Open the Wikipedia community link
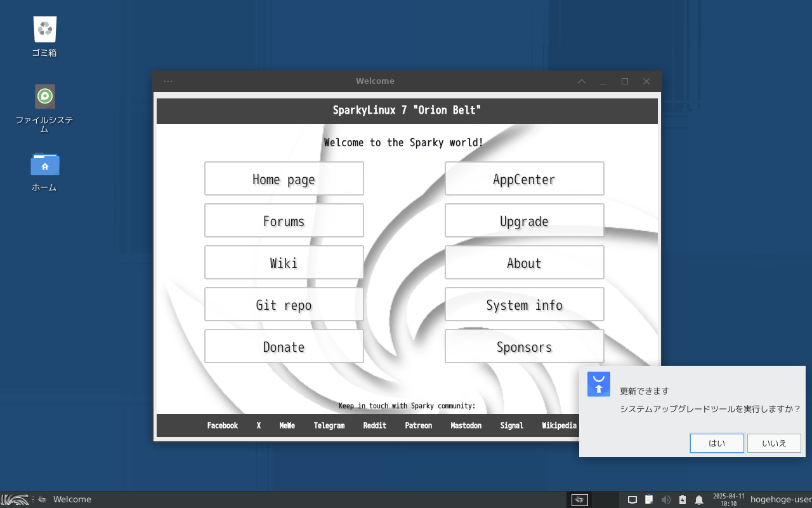812x508 pixels. point(560,425)
